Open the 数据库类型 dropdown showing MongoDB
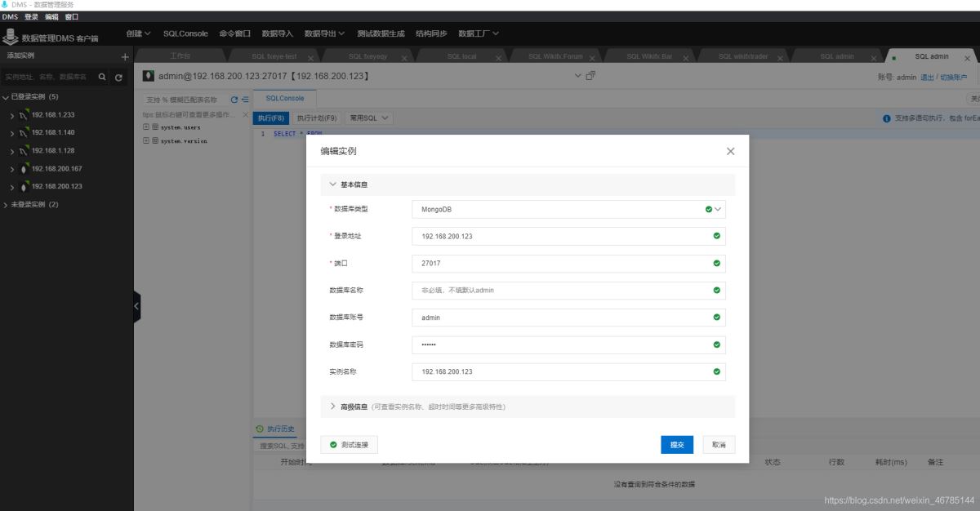The image size is (980, 511). click(x=716, y=209)
